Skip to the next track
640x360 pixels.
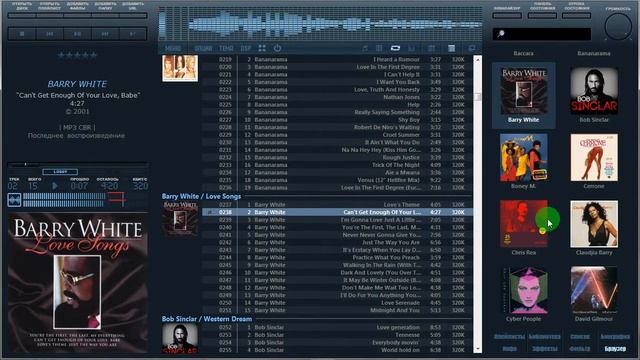tap(105, 34)
